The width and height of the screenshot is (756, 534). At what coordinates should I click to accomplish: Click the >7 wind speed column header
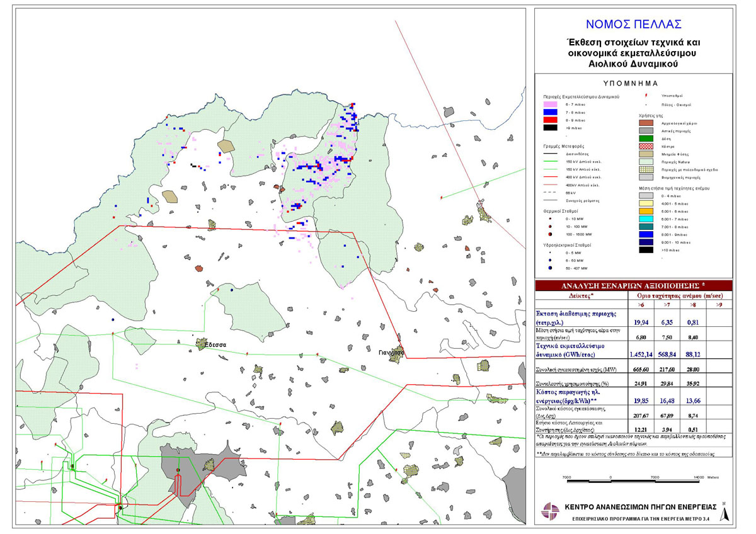click(667, 305)
